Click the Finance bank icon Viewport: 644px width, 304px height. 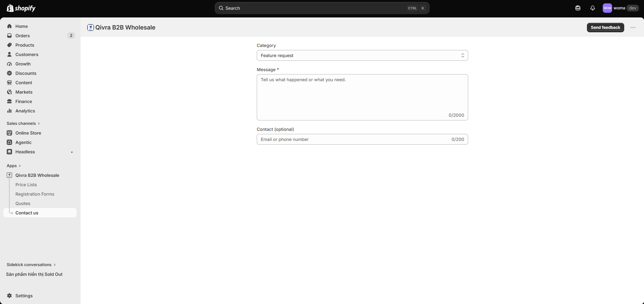(x=9, y=101)
